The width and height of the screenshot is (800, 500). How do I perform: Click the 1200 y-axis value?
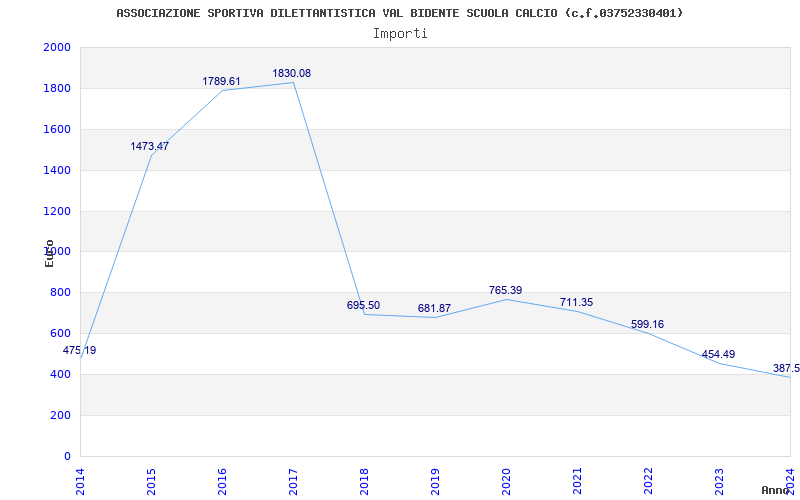pyautogui.click(x=57, y=211)
